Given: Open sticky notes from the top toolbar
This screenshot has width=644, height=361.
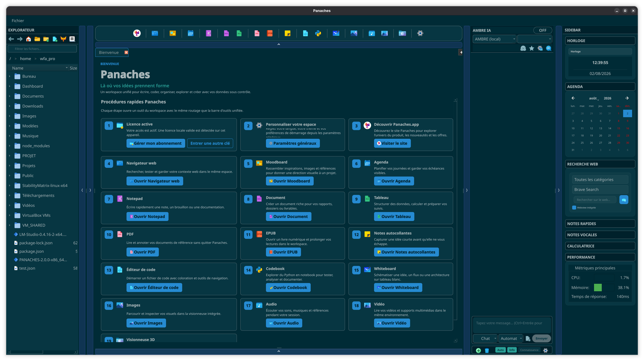Looking at the screenshot, I should (x=288, y=33).
